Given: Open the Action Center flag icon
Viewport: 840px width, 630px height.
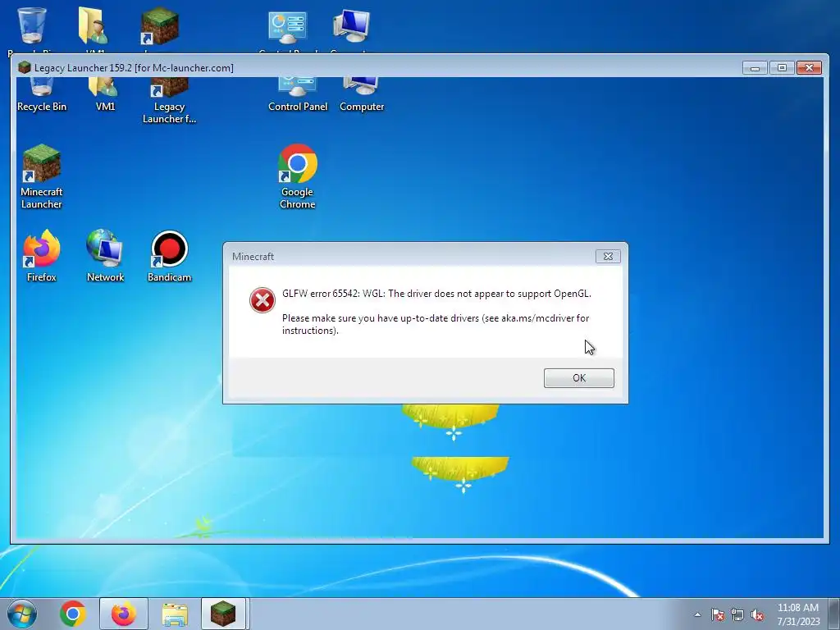Looking at the screenshot, I should 717,614.
